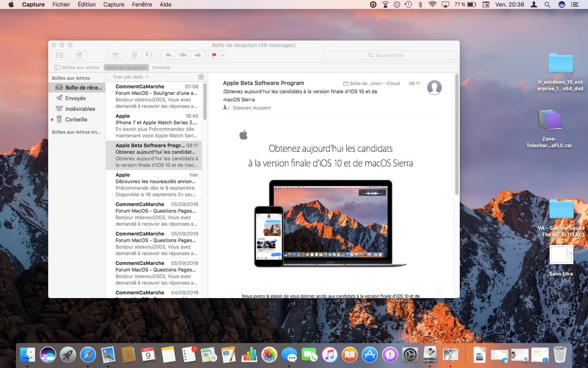The width and height of the screenshot is (588, 368).
Task: Archive the selected message
Action: pos(116,55)
